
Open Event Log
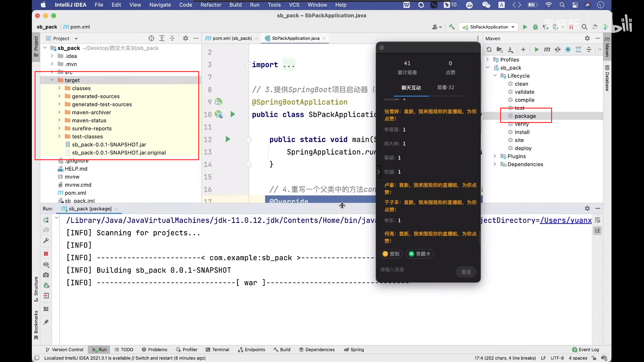click(585, 350)
